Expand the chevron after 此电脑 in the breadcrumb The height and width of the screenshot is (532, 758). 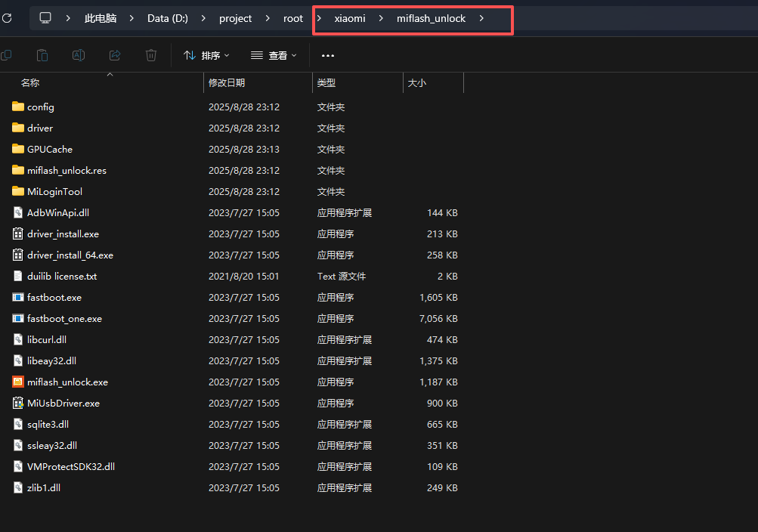pyautogui.click(x=131, y=18)
